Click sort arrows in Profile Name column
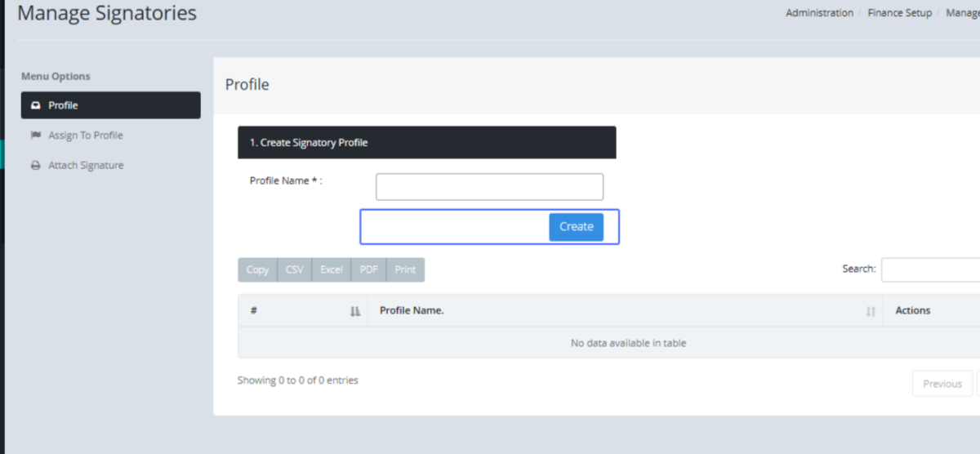This screenshot has height=454, width=980. (x=871, y=311)
